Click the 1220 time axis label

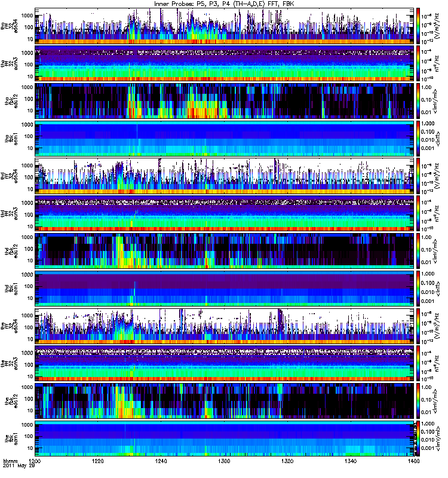pos(98,461)
